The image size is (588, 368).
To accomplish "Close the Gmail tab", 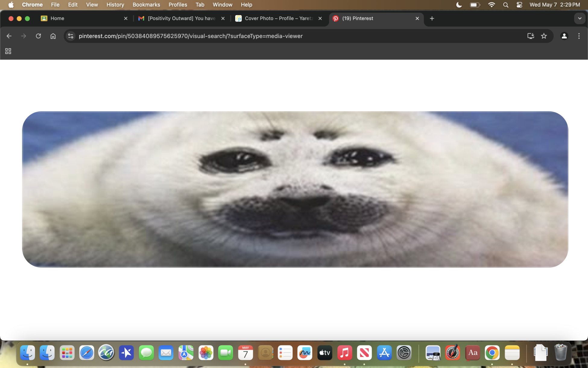I will click(x=223, y=18).
